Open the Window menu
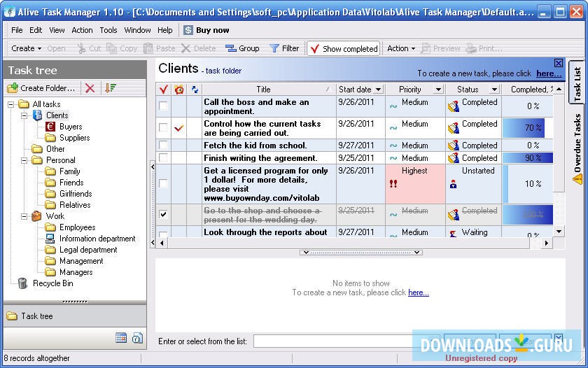 click(137, 30)
